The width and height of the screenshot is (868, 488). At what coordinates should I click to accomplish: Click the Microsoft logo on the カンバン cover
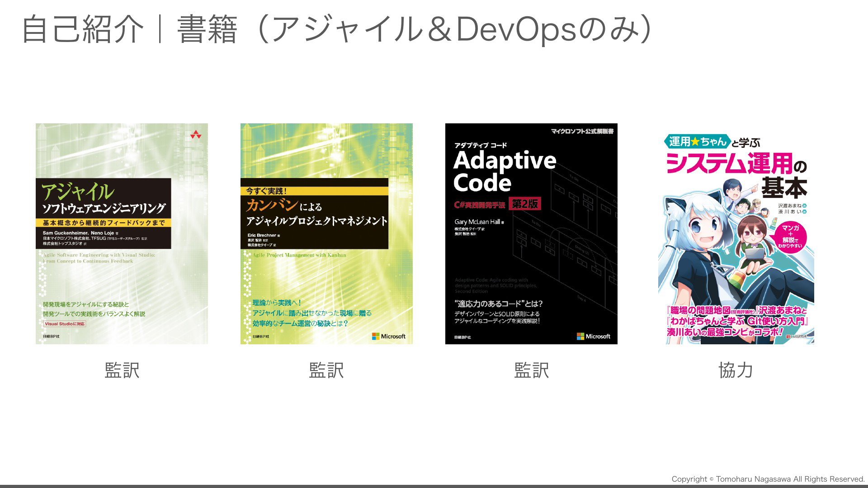pyautogui.click(x=389, y=336)
